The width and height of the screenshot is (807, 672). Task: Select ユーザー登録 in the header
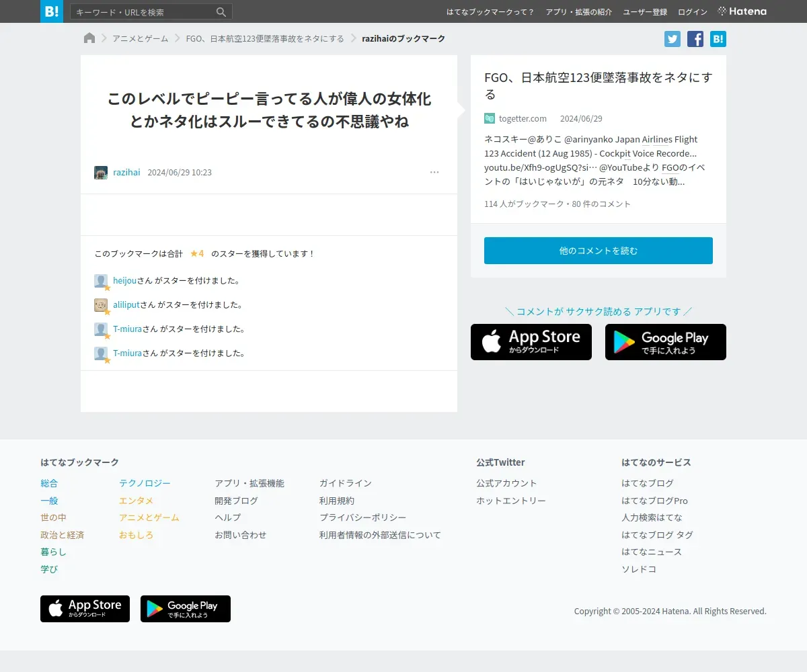[x=645, y=12]
